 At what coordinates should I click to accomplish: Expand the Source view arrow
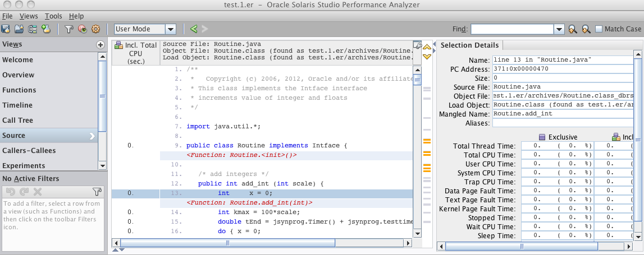point(93,136)
